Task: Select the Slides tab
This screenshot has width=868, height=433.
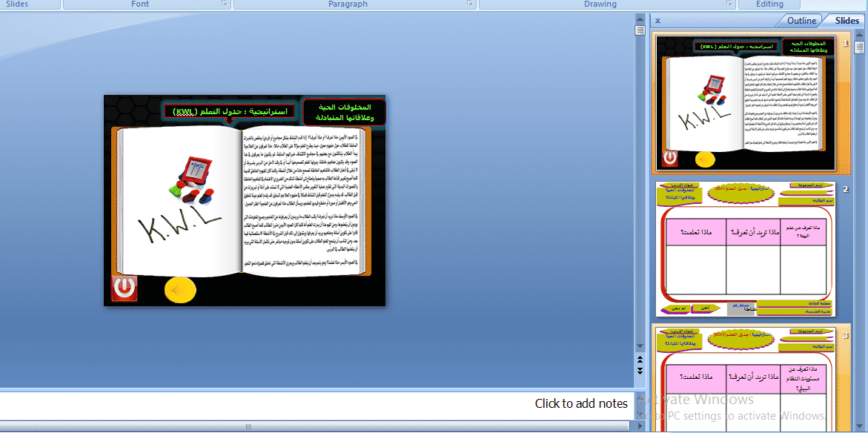Action: point(847,21)
